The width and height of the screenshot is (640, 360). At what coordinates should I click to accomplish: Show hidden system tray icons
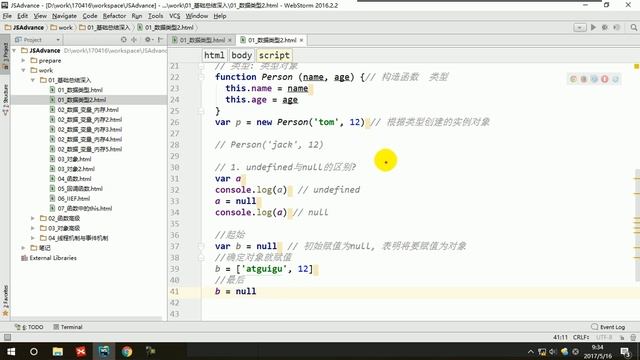click(x=531, y=351)
